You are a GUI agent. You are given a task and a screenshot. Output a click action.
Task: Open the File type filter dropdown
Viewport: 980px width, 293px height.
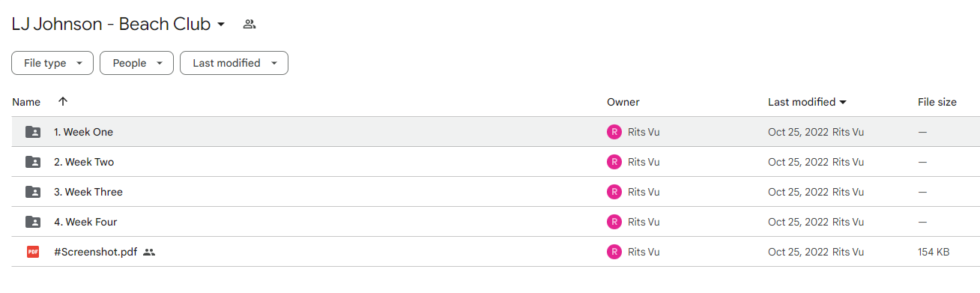click(52, 63)
